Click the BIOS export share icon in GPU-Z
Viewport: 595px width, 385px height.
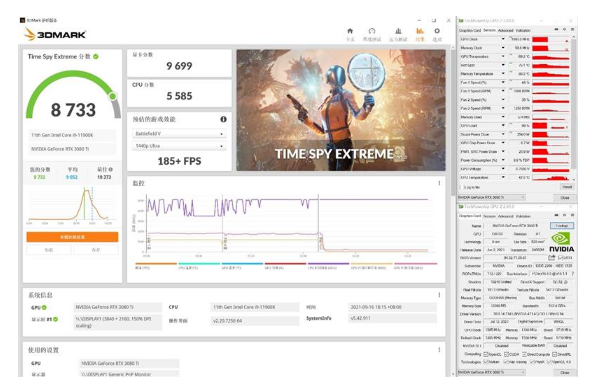pos(552,258)
